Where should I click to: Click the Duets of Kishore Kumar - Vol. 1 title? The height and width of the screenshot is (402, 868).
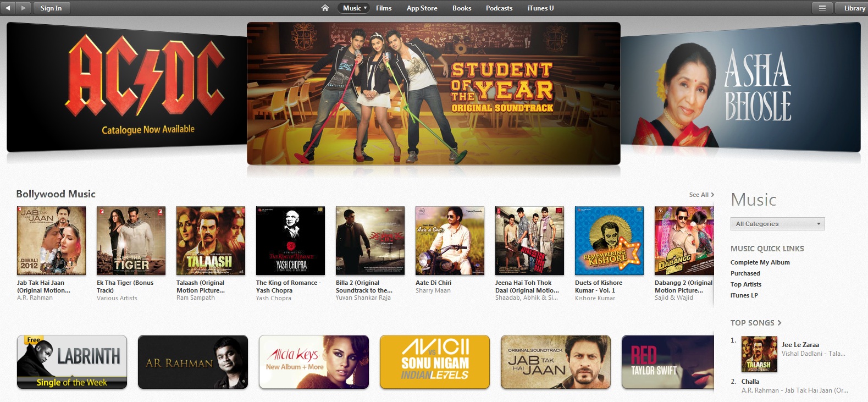599,287
